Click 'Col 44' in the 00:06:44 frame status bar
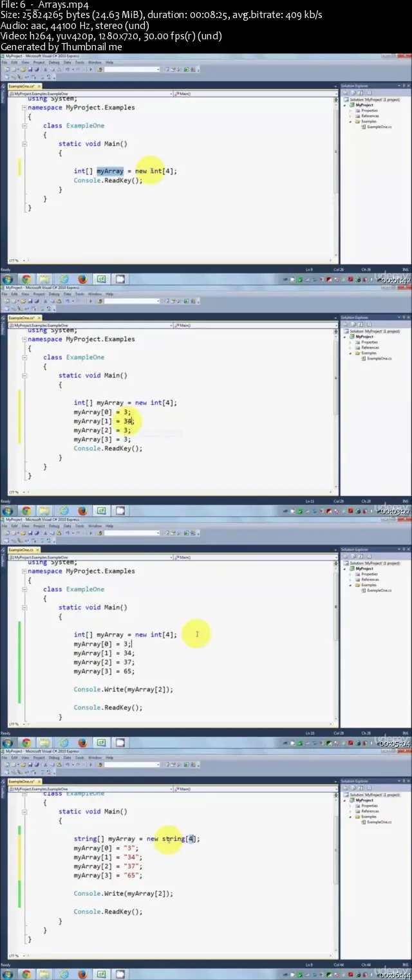412x980 pixels. click(x=339, y=965)
